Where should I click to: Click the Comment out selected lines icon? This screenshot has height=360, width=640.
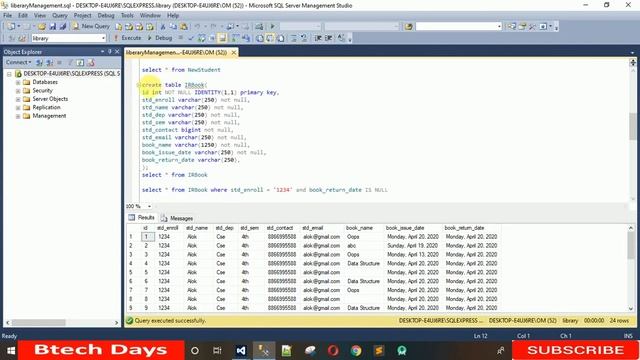coord(294,38)
